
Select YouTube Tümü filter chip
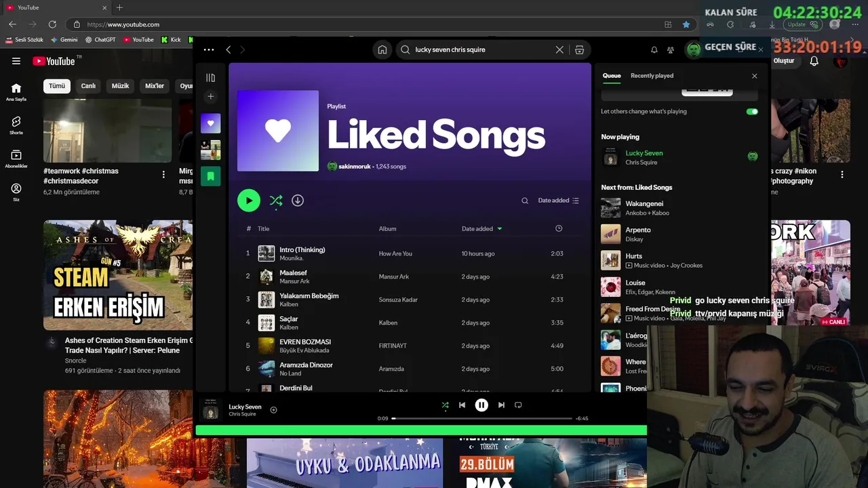coord(57,86)
